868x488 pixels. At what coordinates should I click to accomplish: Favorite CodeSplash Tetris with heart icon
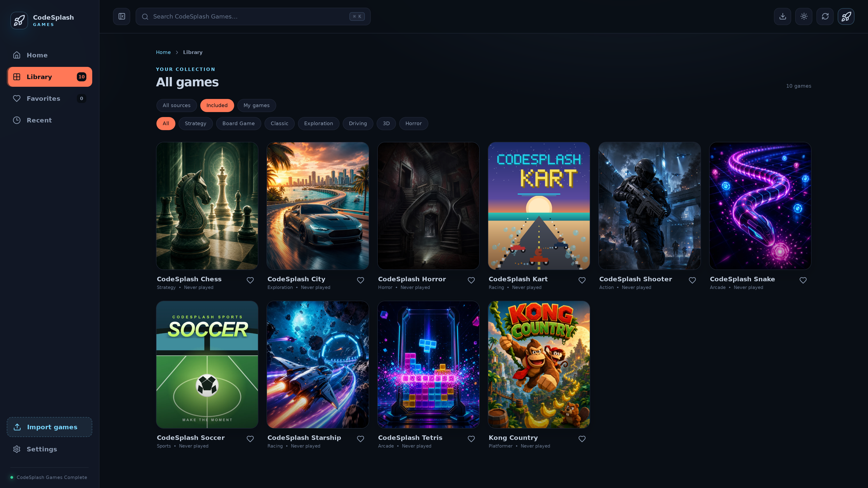coord(471,439)
